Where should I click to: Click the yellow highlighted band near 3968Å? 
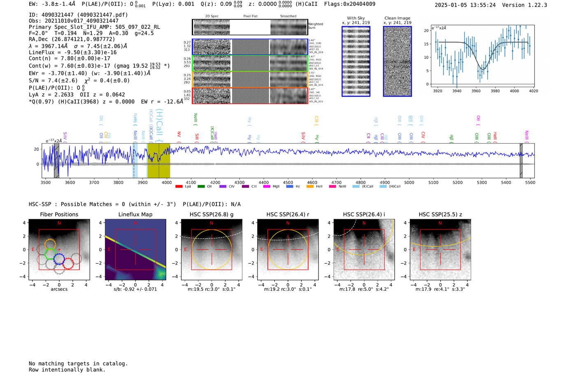pos(159,161)
